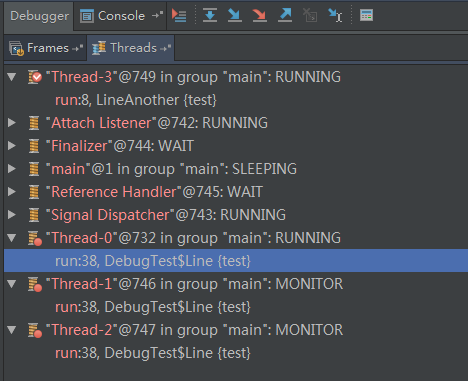Expand the Attach Listener thread

[x=12, y=123]
